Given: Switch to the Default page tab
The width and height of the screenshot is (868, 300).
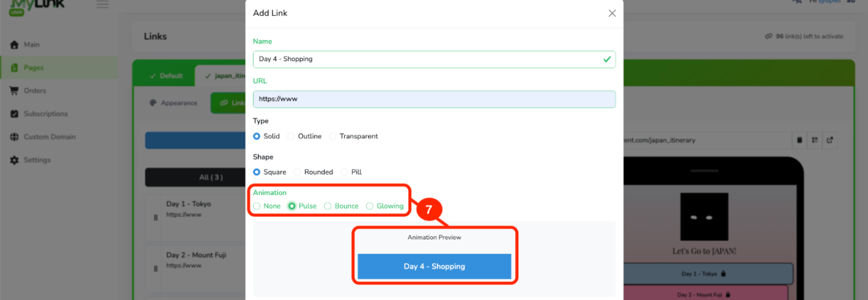Looking at the screenshot, I should (166, 76).
